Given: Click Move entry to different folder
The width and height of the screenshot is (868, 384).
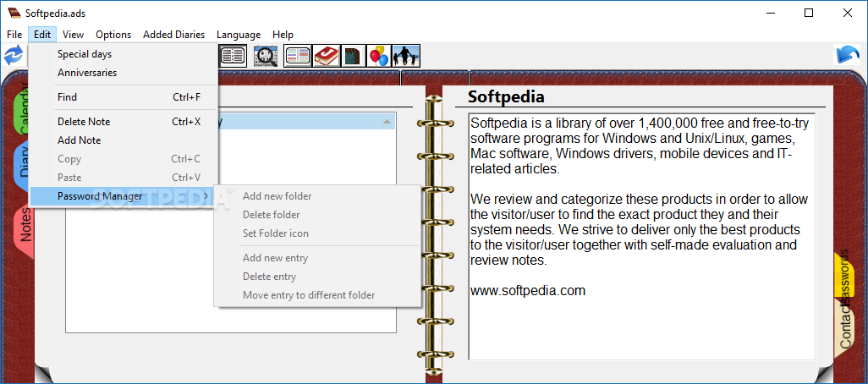Looking at the screenshot, I should 317,295.
